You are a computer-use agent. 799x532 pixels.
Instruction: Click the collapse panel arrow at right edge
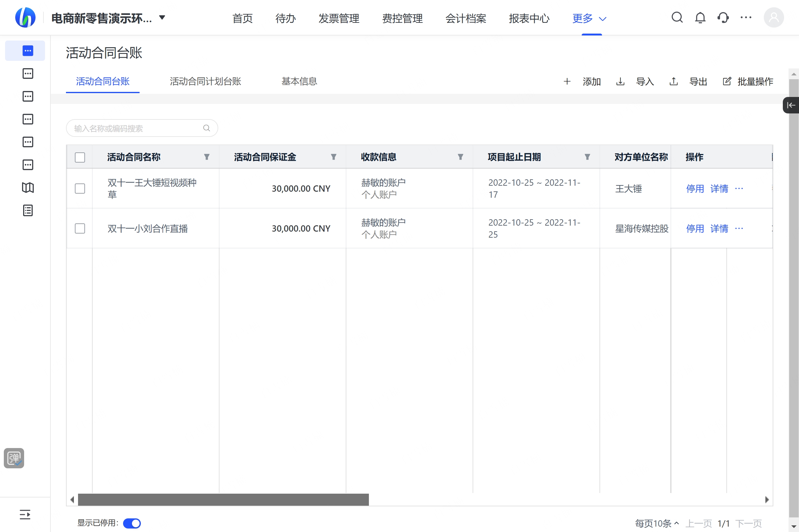[791, 105]
